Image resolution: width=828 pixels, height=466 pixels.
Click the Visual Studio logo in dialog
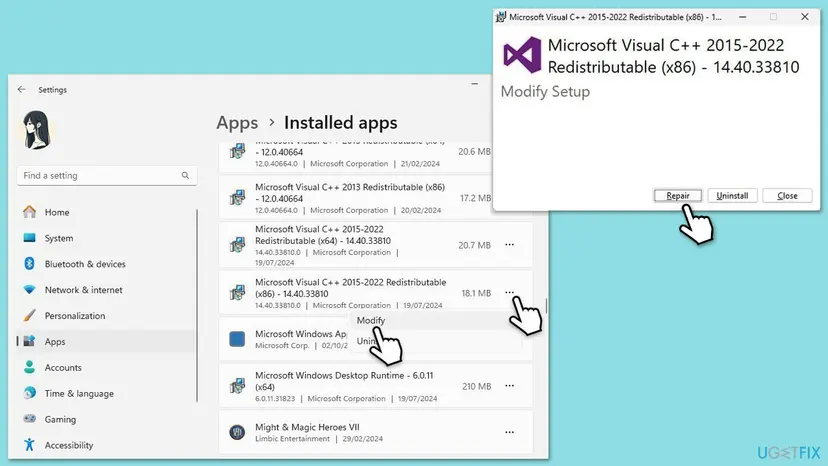click(x=522, y=55)
